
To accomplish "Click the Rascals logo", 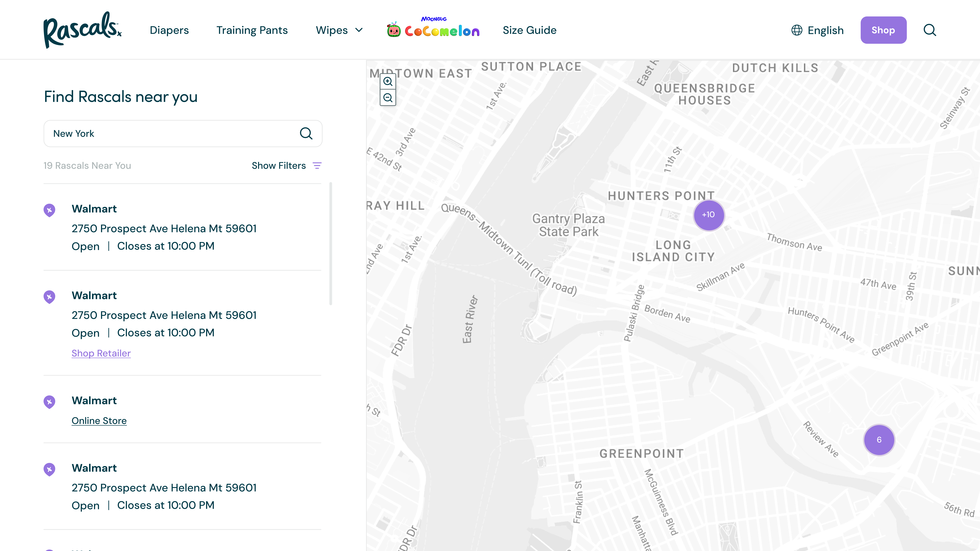I will tap(83, 30).
